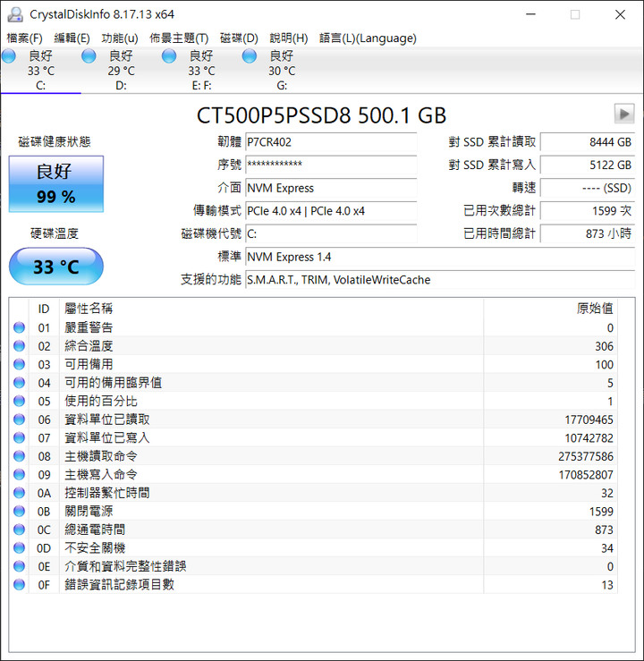The image size is (644, 661).
Task: Close the CrystalDiskInfo window
Action: (620, 14)
